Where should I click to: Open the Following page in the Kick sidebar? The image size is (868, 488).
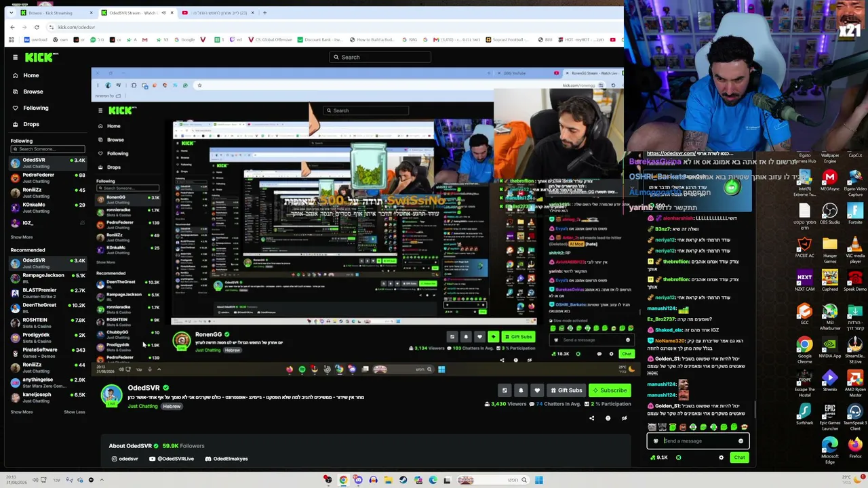tap(30, 108)
